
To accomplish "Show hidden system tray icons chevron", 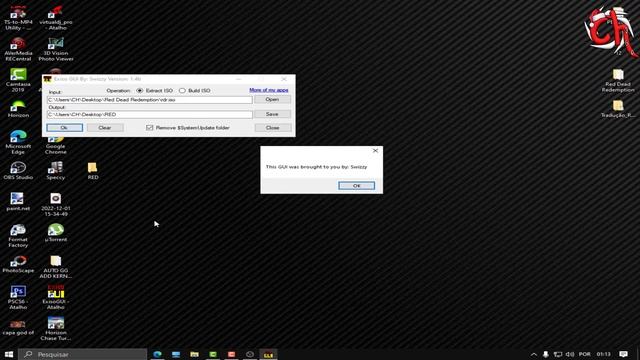I will click(533, 354).
